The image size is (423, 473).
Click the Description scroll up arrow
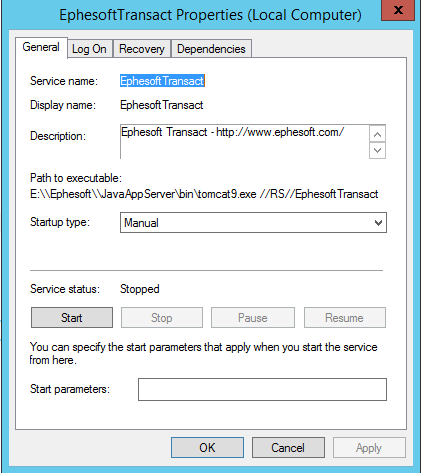coord(377,134)
